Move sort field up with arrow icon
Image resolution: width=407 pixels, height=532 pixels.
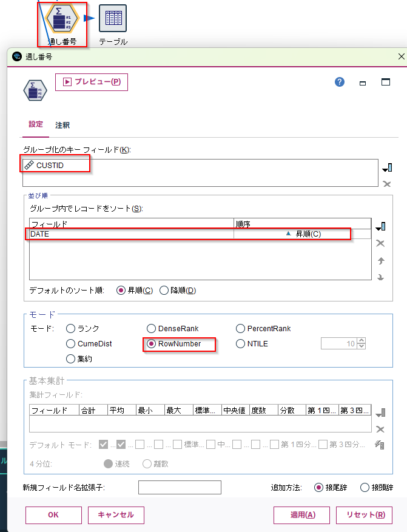click(381, 261)
